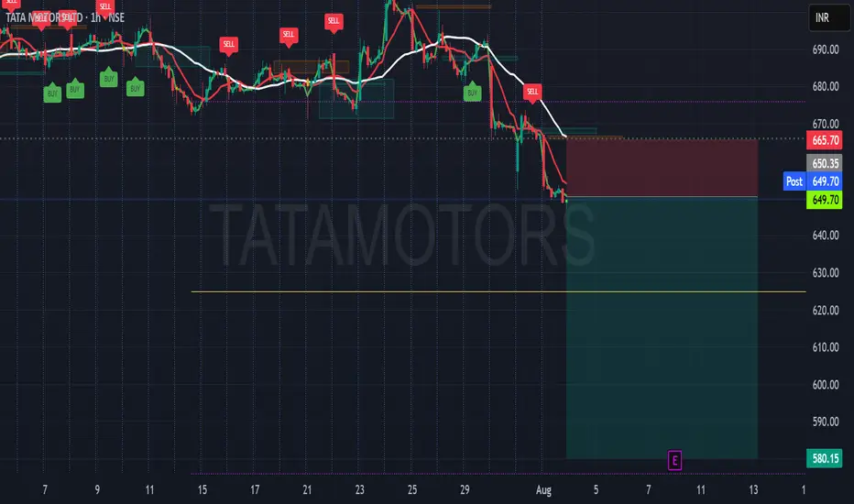Viewport: 854px width, 504px height.
Task: Click the 590.00 price axis label
Action: pyautogui.click(x=825, y=422)
